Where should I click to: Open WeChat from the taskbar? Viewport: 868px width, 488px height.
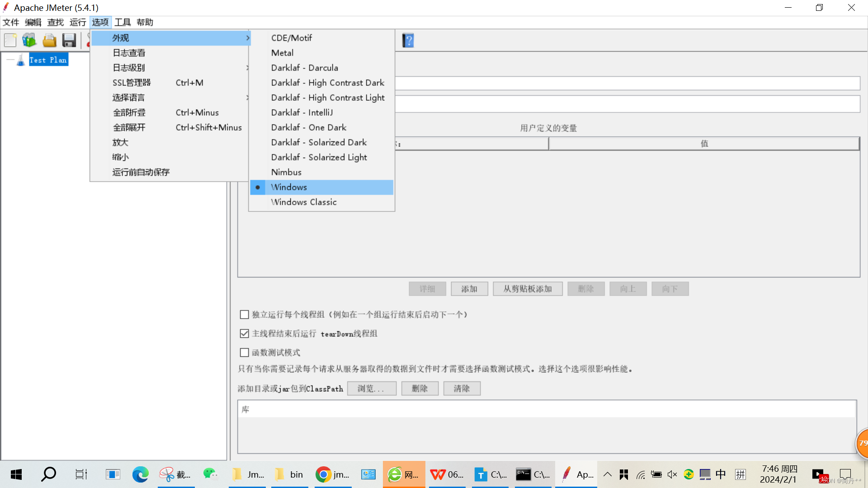click(x=210, y=474)
